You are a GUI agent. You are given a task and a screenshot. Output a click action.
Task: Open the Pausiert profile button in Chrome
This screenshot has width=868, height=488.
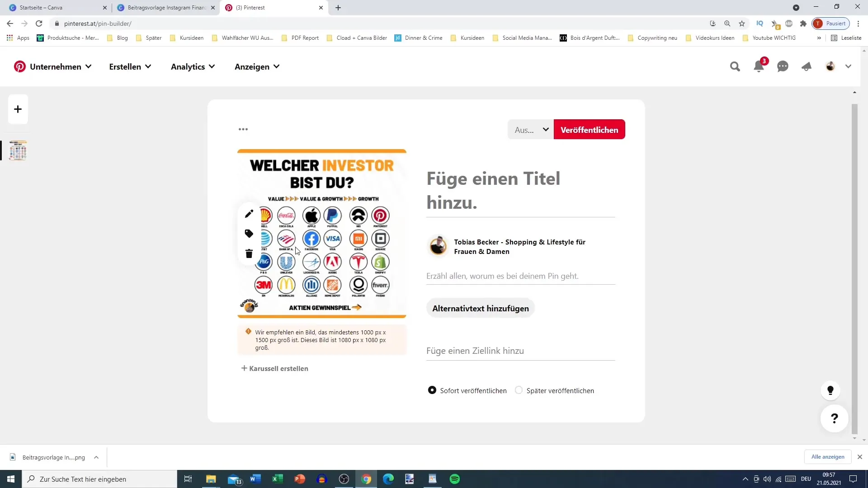point(831,23)
